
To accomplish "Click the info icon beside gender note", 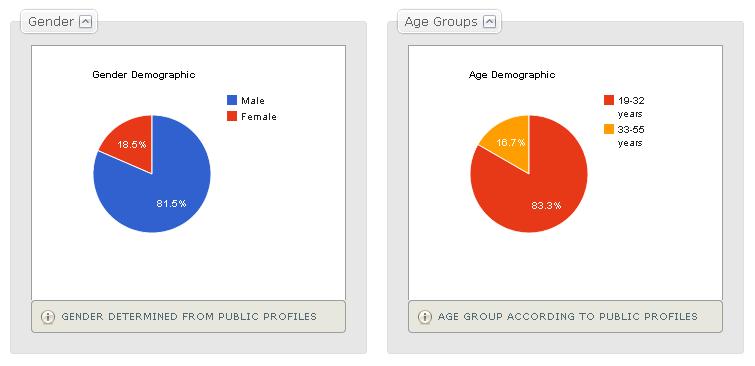I will [48, 317].
